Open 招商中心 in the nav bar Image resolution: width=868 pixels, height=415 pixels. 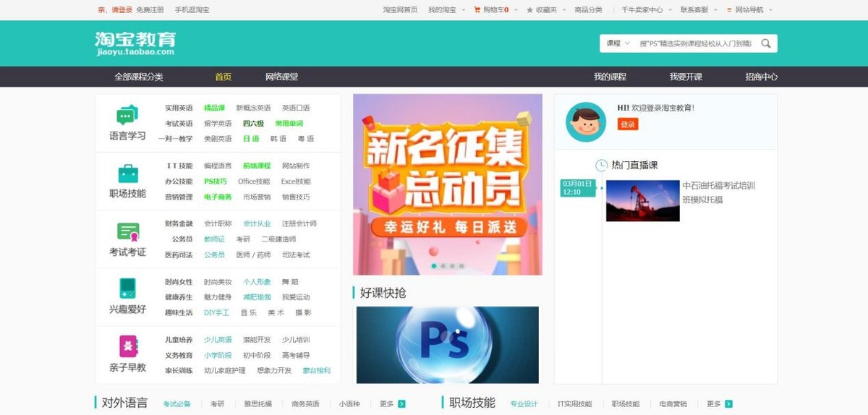point(762,77)
